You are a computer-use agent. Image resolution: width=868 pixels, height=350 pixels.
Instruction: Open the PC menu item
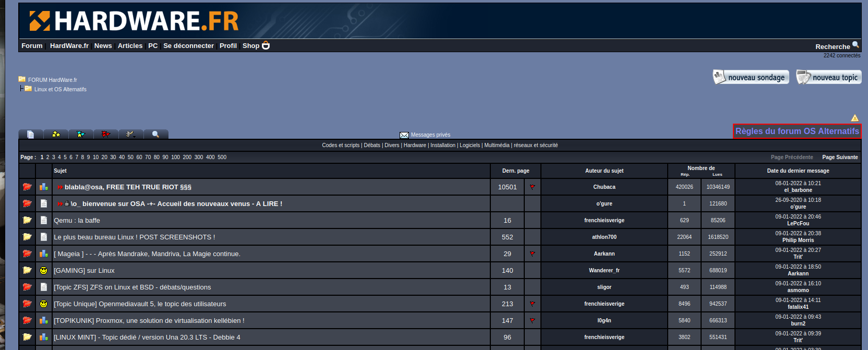tap(153, 46)
